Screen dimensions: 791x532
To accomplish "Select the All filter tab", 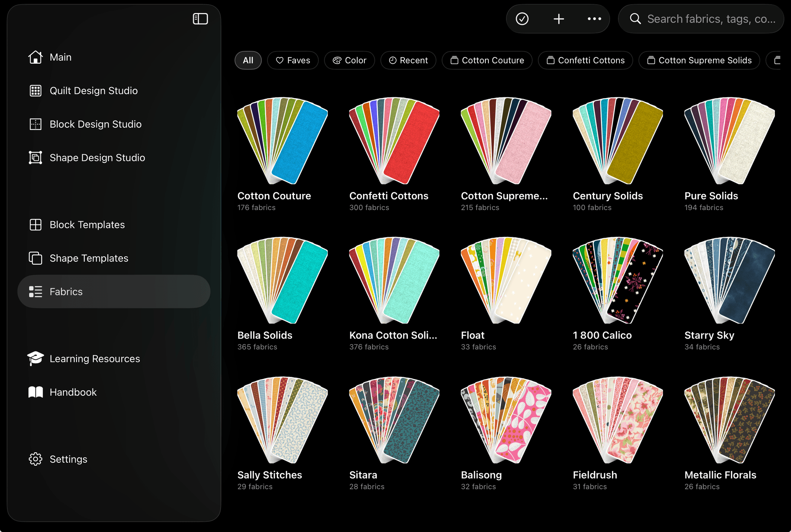I will click(x=248, y=60).
